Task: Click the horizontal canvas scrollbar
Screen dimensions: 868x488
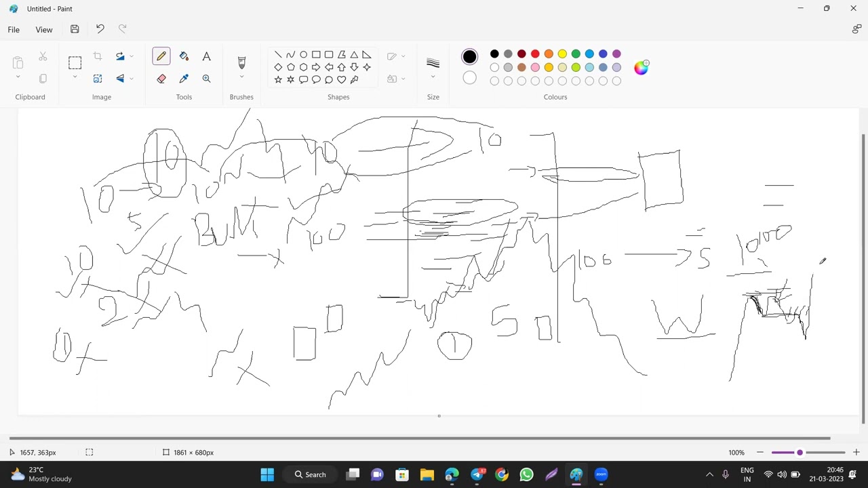Action: [x=420, y=438]
